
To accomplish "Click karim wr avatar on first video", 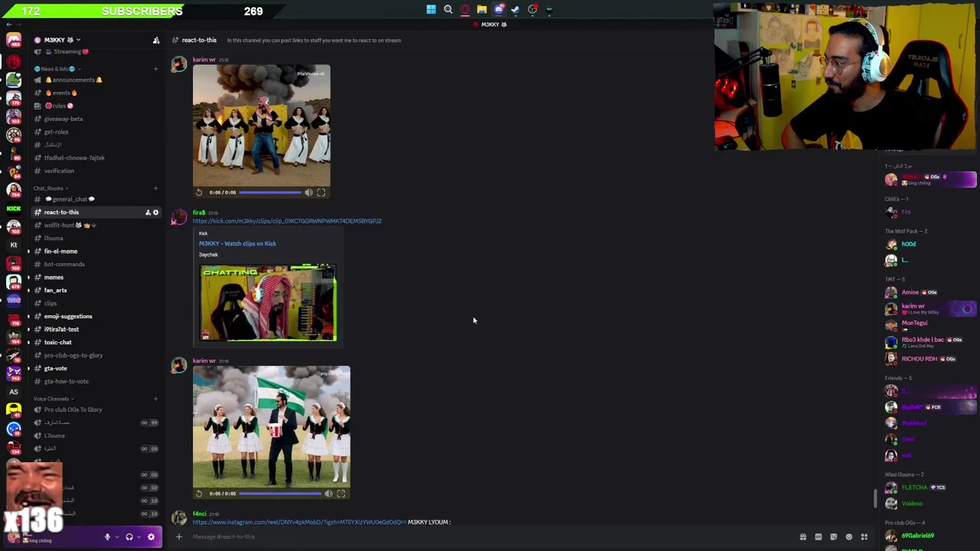I will click(178, 65).
